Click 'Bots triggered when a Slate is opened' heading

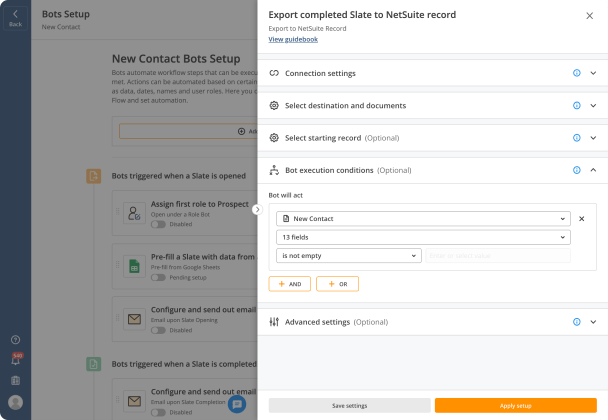pos(179,176)
